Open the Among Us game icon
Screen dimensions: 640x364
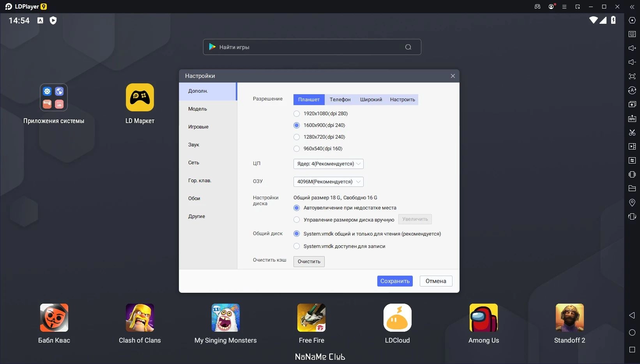coord(483,318)
